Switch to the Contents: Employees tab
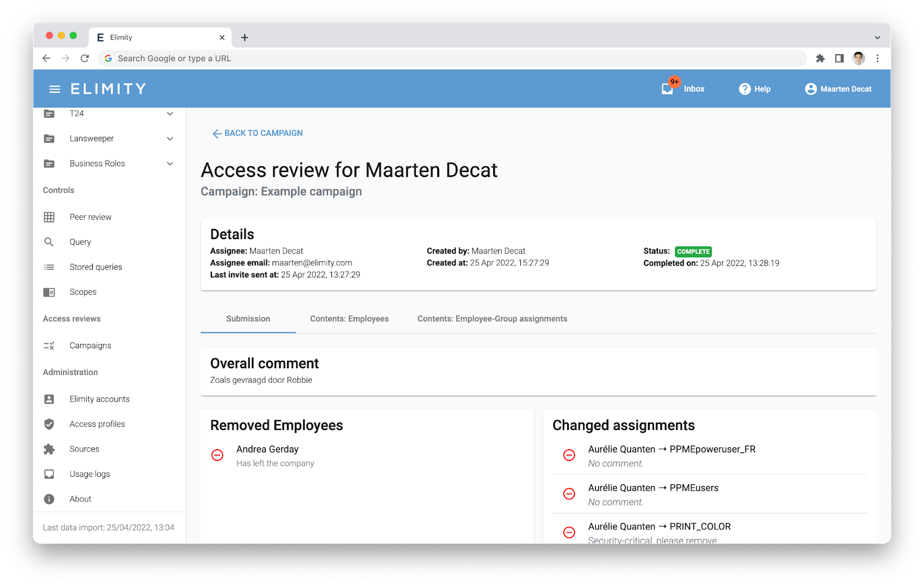The height and width of the screenshot is (587, 924). click(349, 319)
